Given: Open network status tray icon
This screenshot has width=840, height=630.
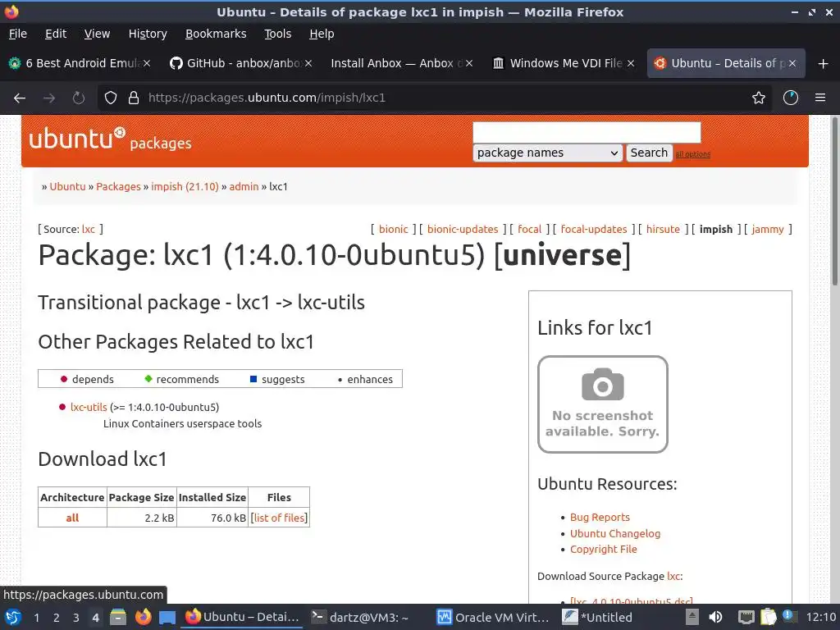Looking at the screenshot, I should (746, 617).
